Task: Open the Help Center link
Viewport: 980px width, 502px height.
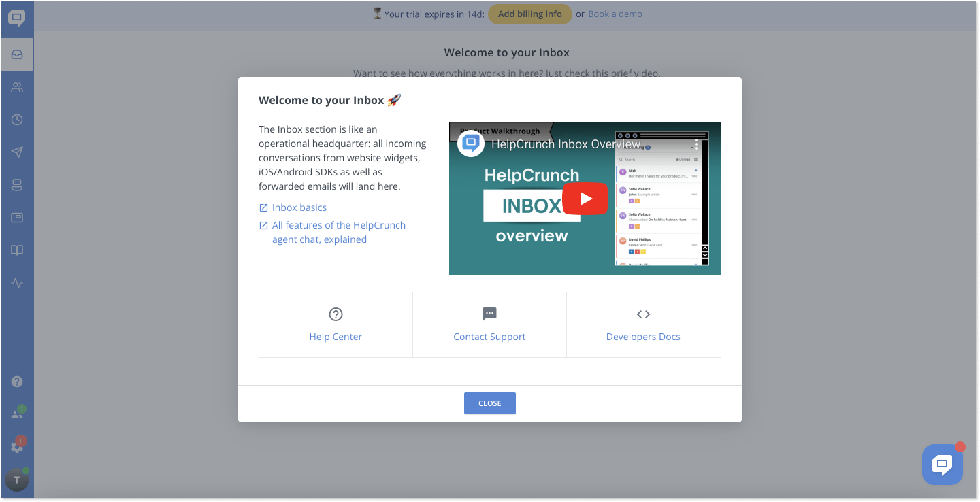Action: [336, 337]
